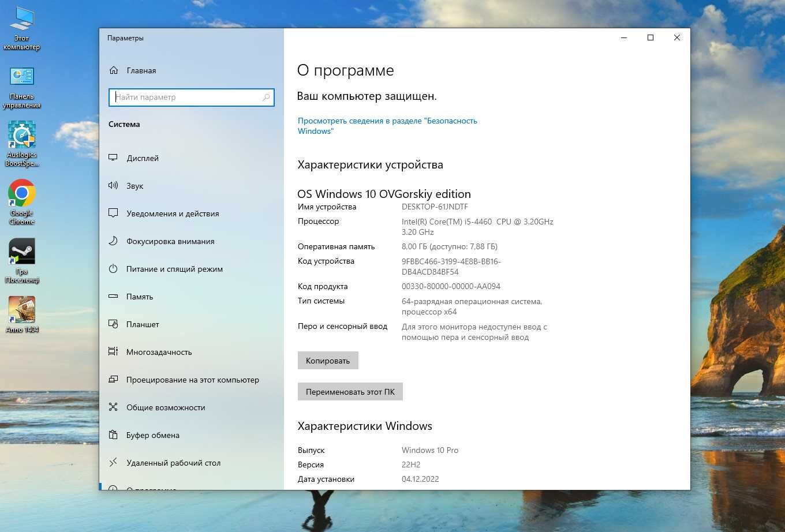The height and width of the screenshot is (532, 785).
Task: Open Панель управления desktop icon
Action: pyautogui.click(x=22, y=87)
